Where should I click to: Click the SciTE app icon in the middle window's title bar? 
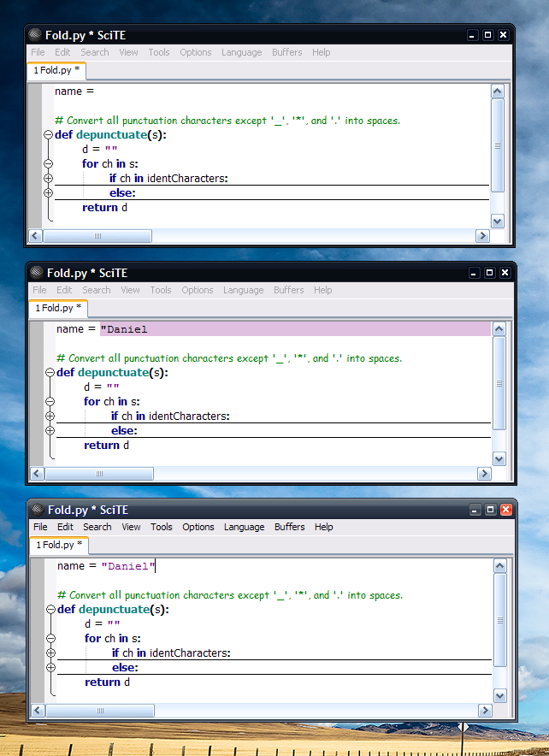click(37, 273)
